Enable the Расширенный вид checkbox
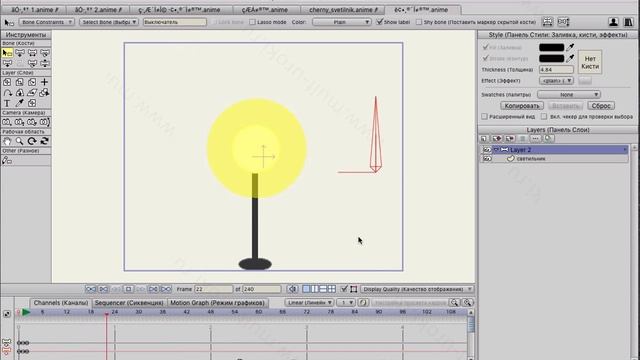 tap(484, 117)
